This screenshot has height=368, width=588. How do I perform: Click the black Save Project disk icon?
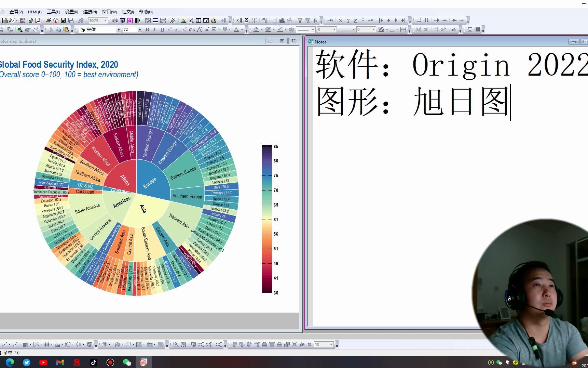point(63,21)
